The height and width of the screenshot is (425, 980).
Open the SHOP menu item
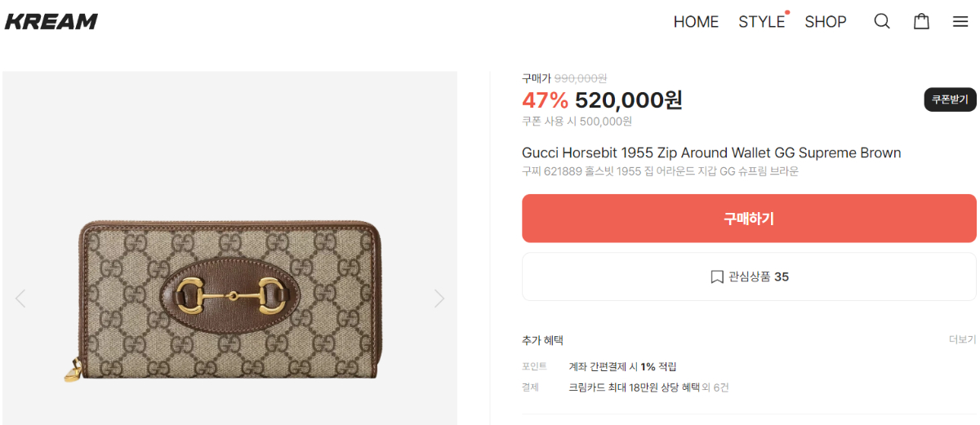pyautogui.click(x=826, y=22)
